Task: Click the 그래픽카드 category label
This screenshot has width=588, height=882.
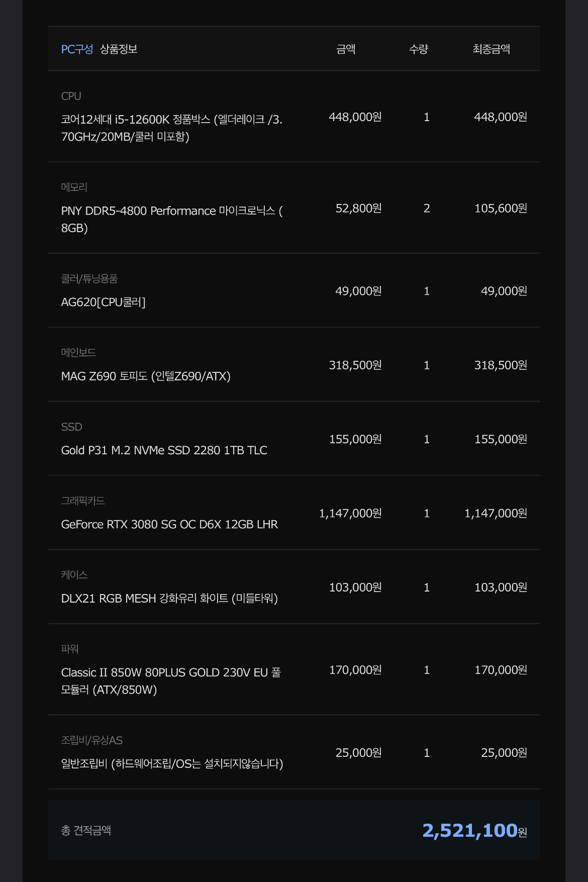Action: (x=83, y=501)
